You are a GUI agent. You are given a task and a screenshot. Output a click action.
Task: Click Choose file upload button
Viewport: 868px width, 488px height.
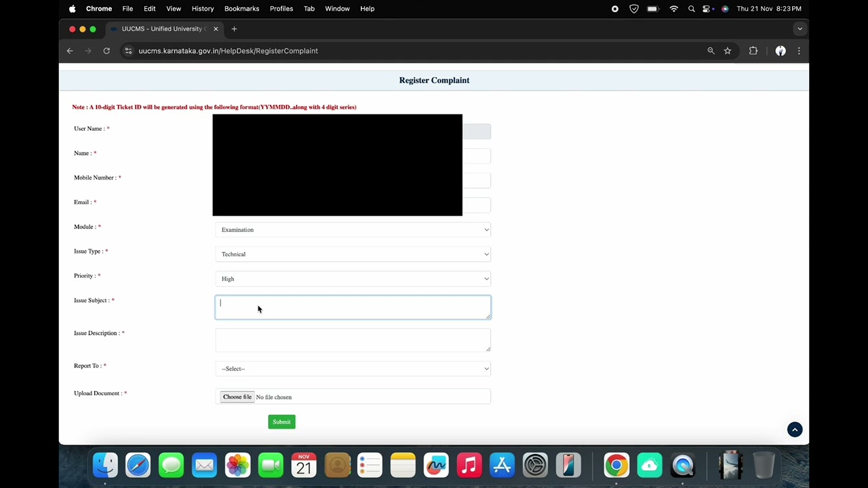tap(237, 397)
